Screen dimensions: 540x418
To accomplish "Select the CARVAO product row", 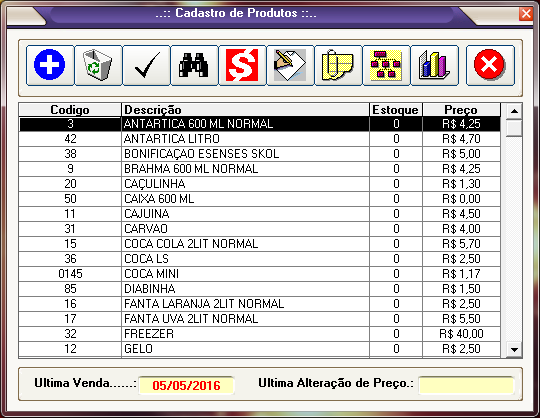I will coord(260,229).
